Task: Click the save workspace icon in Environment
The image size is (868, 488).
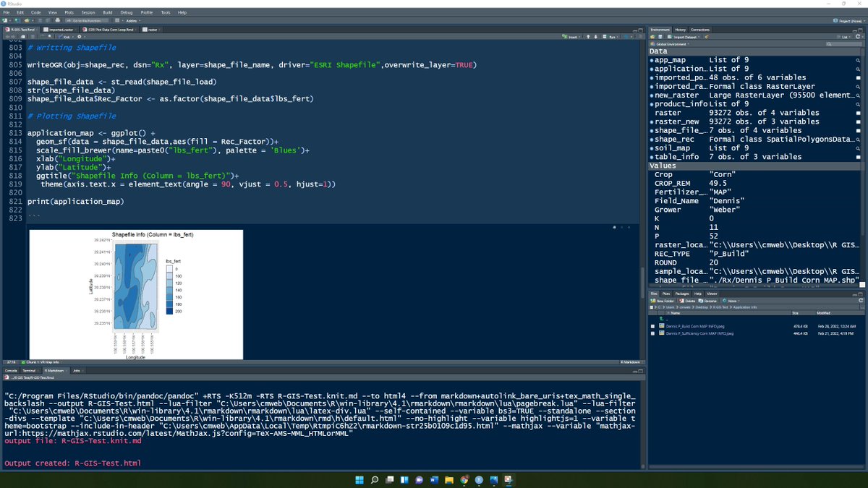Action: [660, 37]
